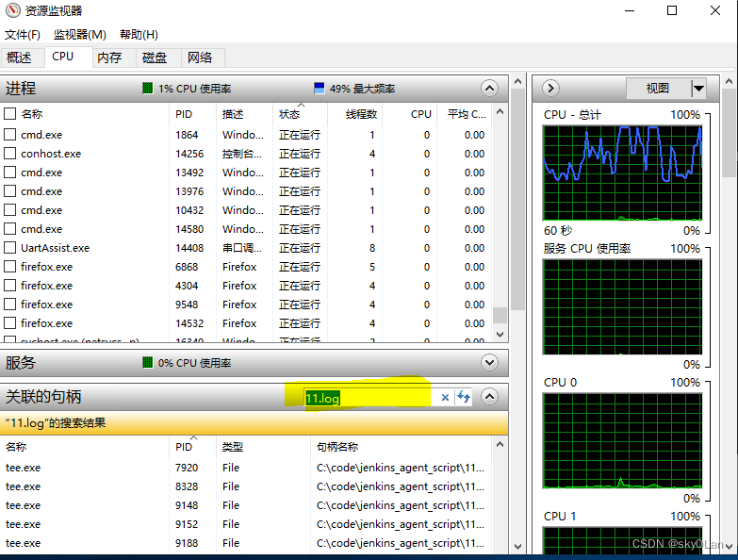
Task: Select the tee.exe row with PID 8328
Action: pyautogui.click(x=245, y=486)
